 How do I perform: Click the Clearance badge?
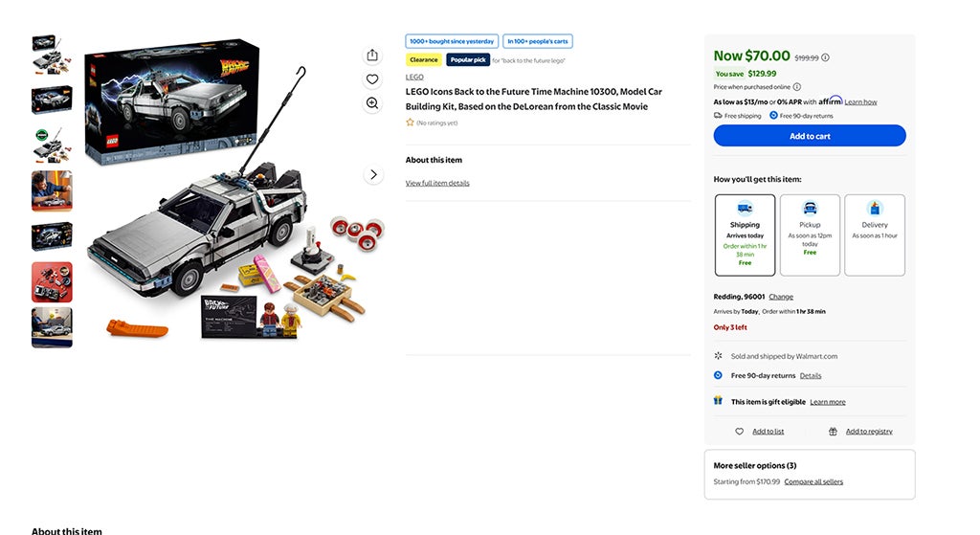pyautogui.click(x=424, y=60)
